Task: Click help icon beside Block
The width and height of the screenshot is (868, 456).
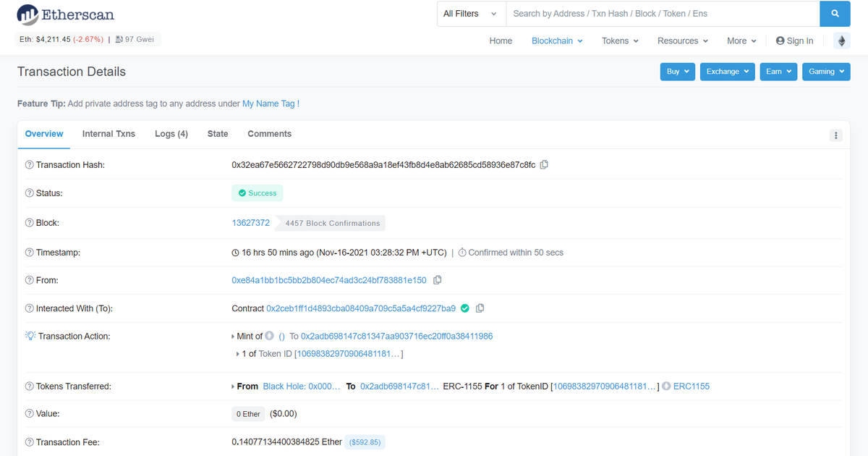Action: pos(29,223)
